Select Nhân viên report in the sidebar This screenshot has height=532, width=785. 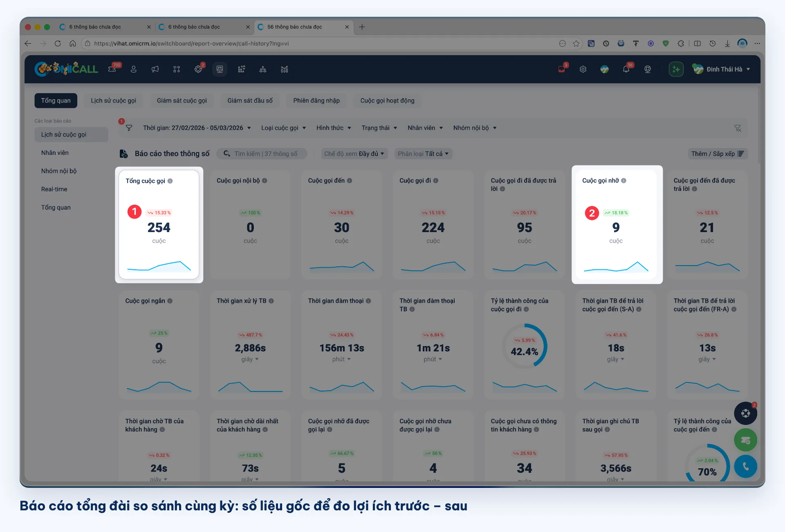[55, 153]
